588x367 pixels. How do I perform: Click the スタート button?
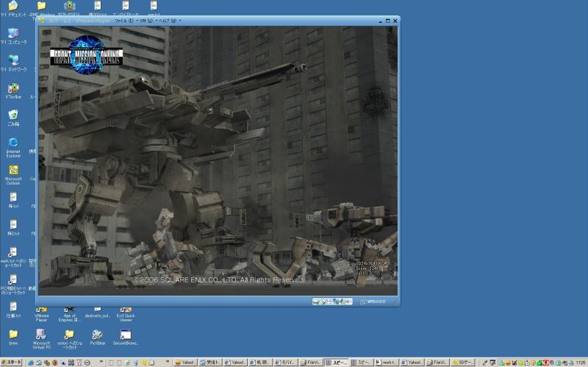pos(11,362)
